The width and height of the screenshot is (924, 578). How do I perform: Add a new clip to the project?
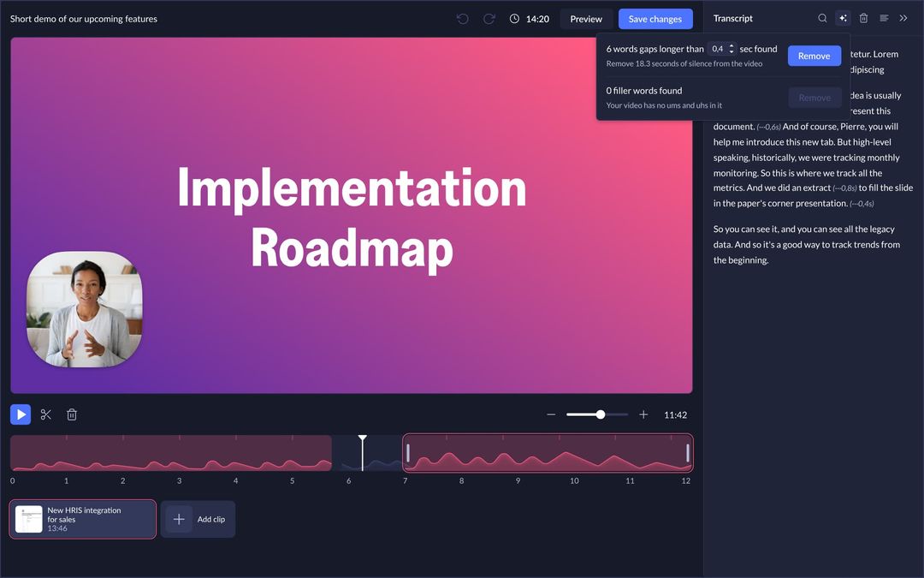[198, 518]
